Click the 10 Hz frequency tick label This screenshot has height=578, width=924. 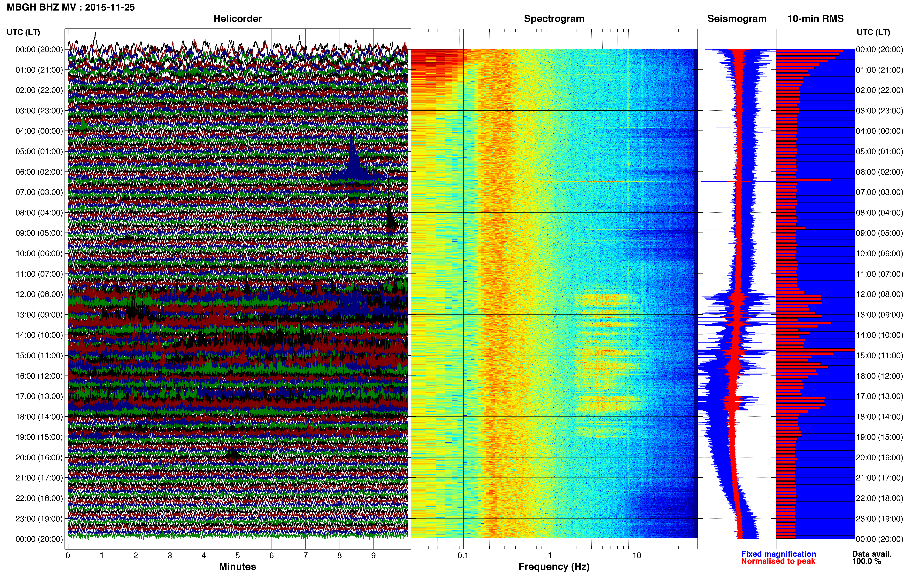(636, 555)
